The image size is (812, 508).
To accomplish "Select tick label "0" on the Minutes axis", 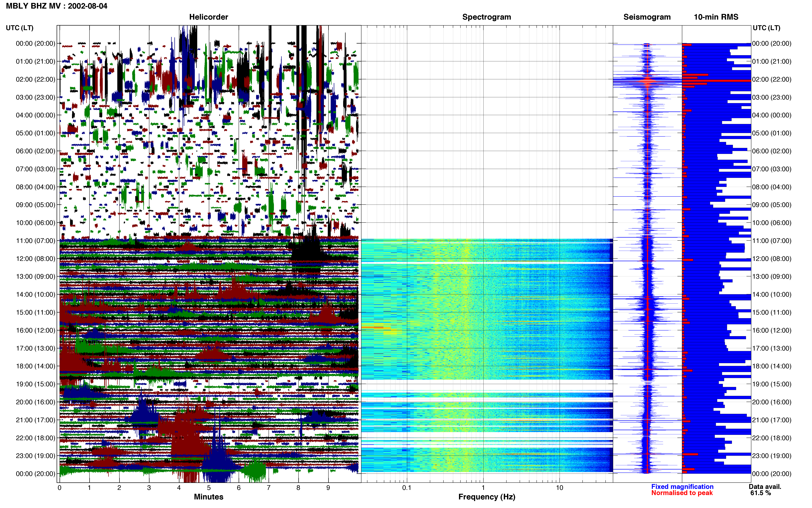I will click(59, 488).
